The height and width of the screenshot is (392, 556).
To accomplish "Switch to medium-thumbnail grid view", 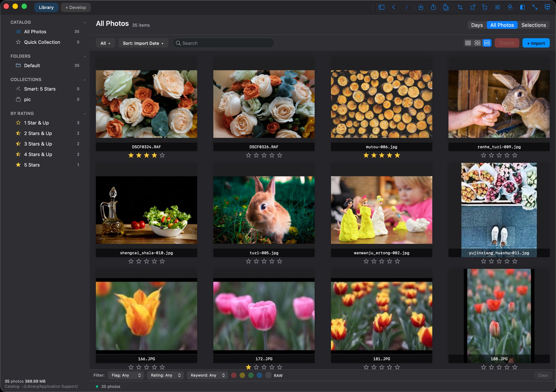I will pos(478,43).
